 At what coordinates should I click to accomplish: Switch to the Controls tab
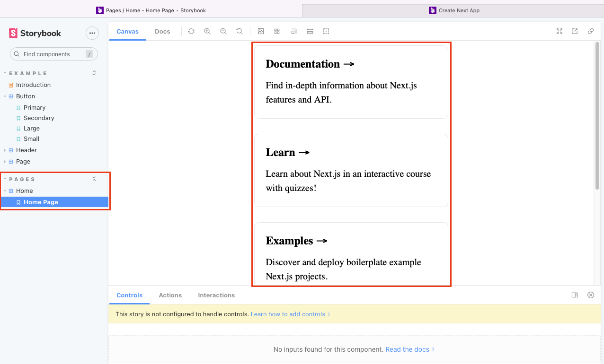click(x=129, y=295)
